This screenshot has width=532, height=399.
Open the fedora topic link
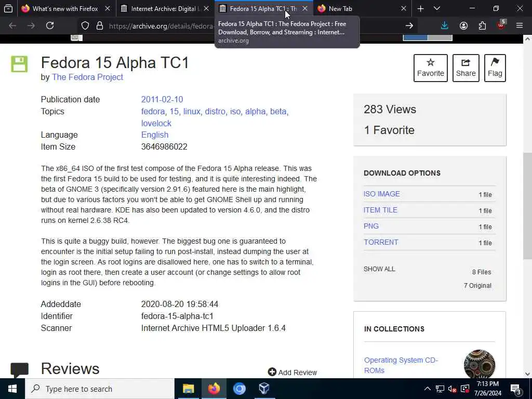pyautogui.click(x=153, y=111)
